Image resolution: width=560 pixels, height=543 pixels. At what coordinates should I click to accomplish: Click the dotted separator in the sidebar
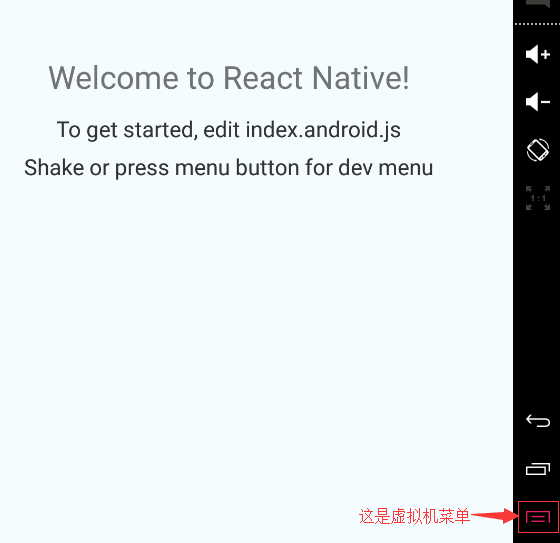[537, 24]
